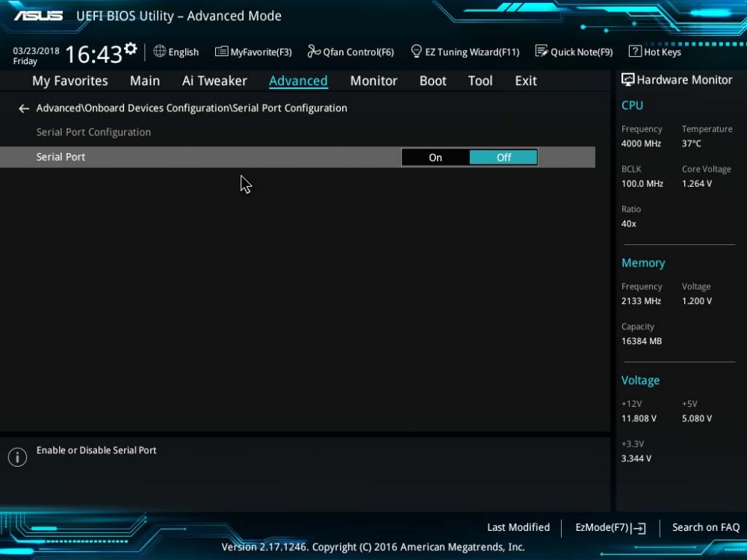Click the UEFI BIOS Utility title
Screen dimensions: 747x560
(x=179, y=16)
